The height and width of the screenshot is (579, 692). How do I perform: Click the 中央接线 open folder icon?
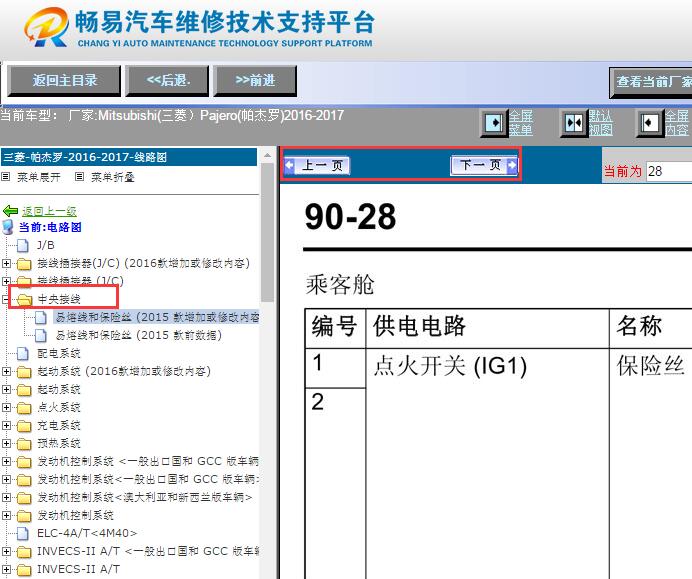tap(25, 300)
